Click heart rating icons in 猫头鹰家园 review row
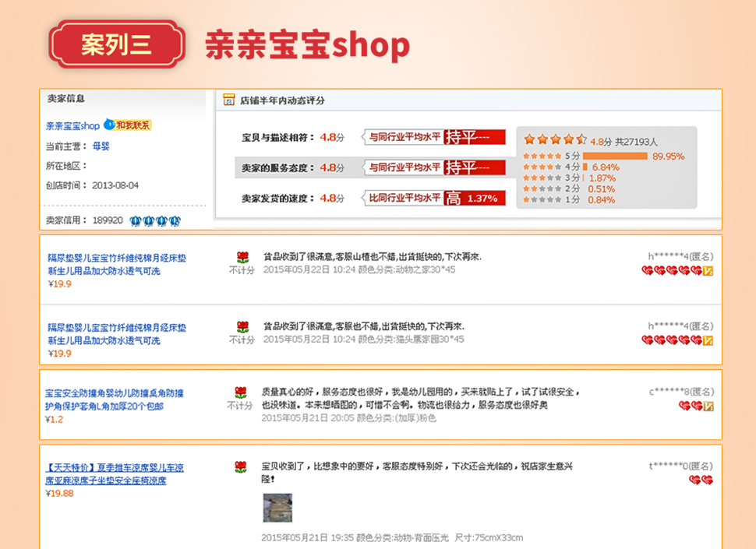Viewport: 756px width, 549px height. 672,340
